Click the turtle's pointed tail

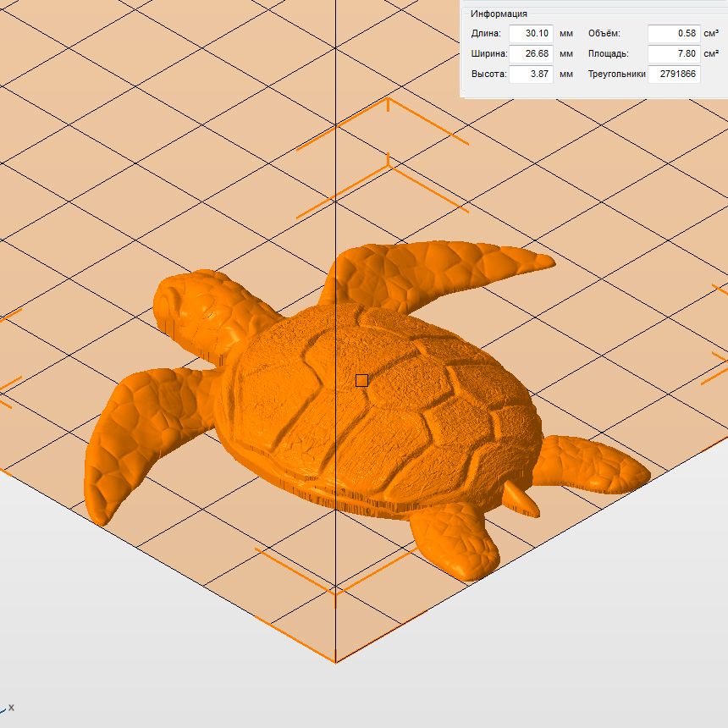518,498
